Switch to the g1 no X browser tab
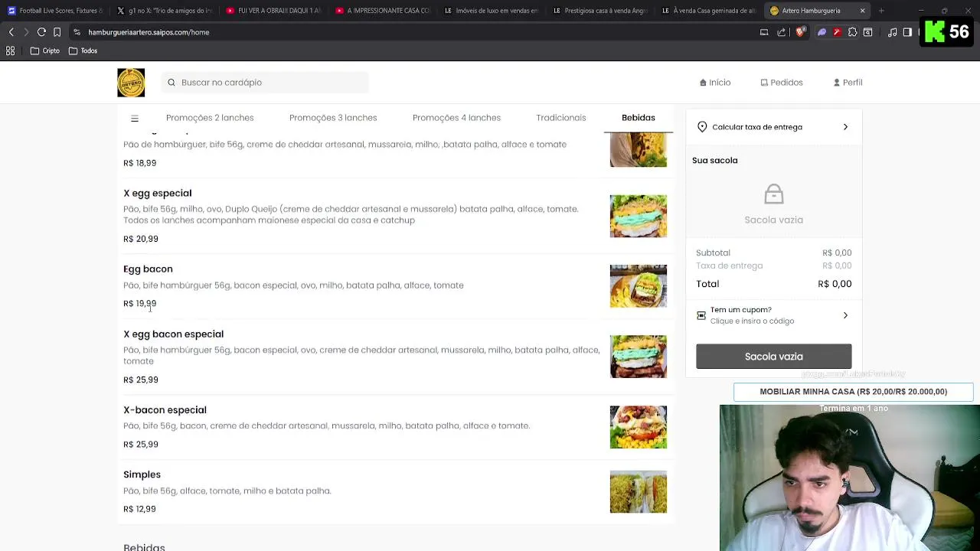Image resolution: width=980 pixels, height=551 pixels. point(164,11)
